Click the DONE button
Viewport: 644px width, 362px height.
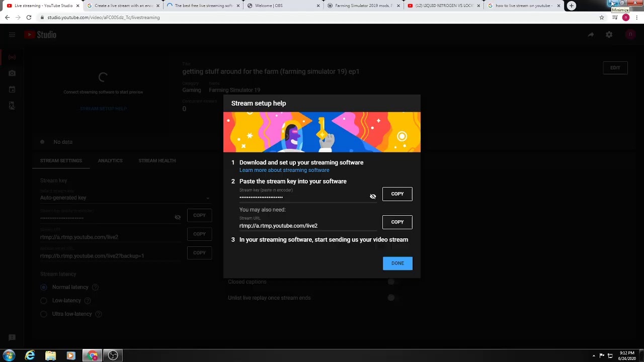[x=397, y=263]
